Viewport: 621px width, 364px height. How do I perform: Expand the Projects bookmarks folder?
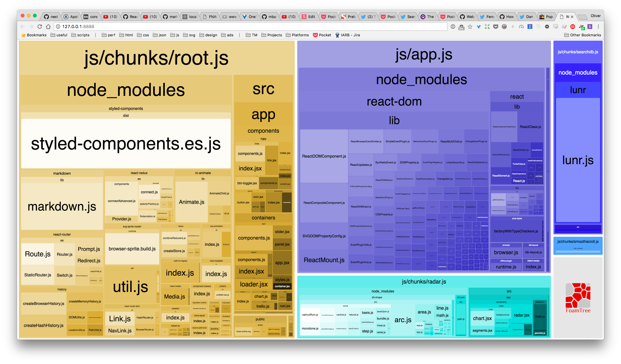click(272, 35)
